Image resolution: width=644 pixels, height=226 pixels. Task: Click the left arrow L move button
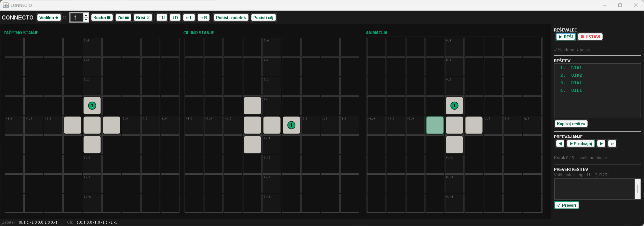tap(189, 17)
